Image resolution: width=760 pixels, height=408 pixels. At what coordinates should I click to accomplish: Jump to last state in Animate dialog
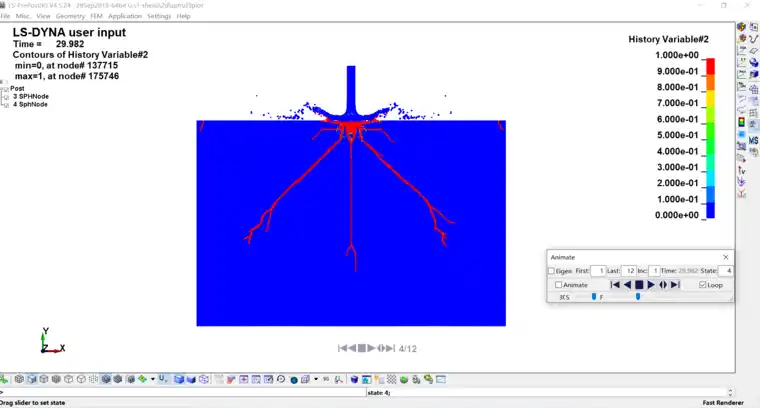pos(675,285)
